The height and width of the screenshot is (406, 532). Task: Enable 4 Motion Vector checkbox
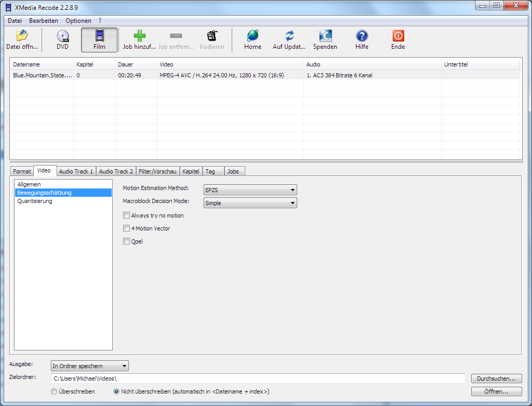pos(126,228)
